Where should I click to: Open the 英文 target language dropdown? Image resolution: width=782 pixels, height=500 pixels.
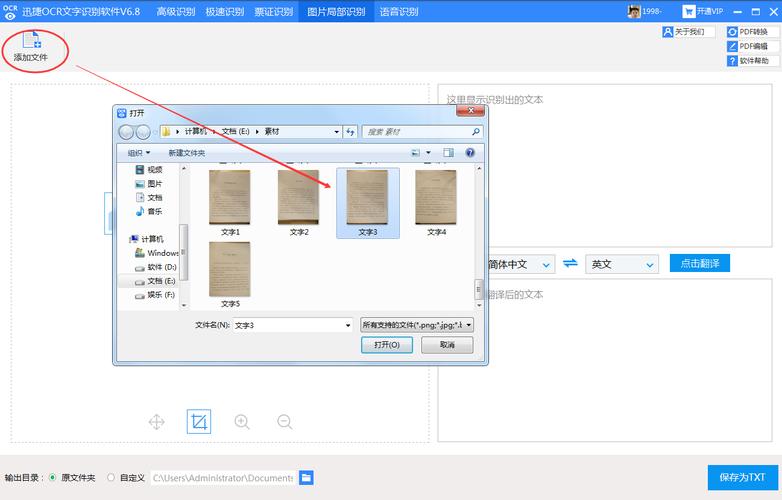pyautogui.click(x=622, y=264)
